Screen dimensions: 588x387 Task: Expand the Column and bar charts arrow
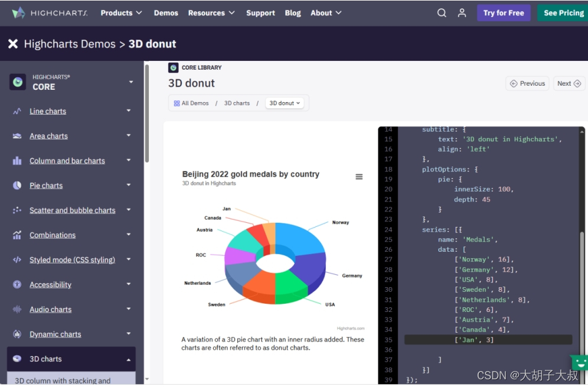[129, 160]
